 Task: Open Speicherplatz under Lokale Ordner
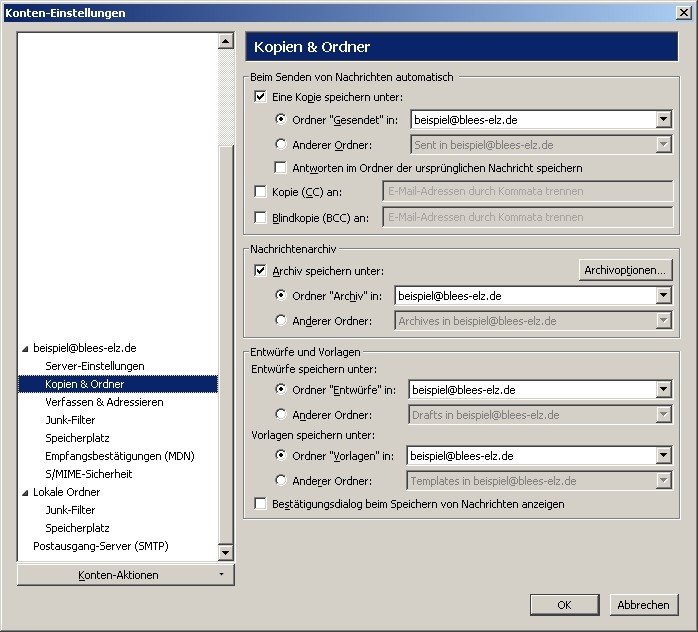(x=77, y=528)
